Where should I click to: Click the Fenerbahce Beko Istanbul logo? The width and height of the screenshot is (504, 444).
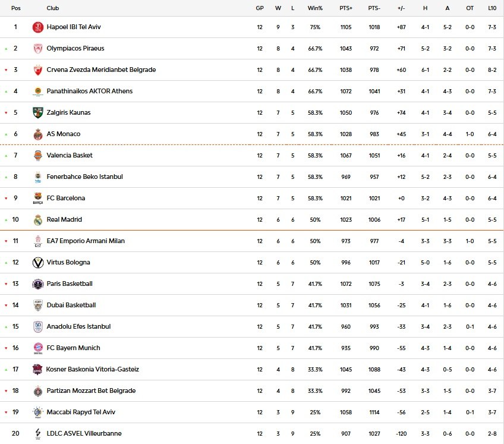coord(37,177)
